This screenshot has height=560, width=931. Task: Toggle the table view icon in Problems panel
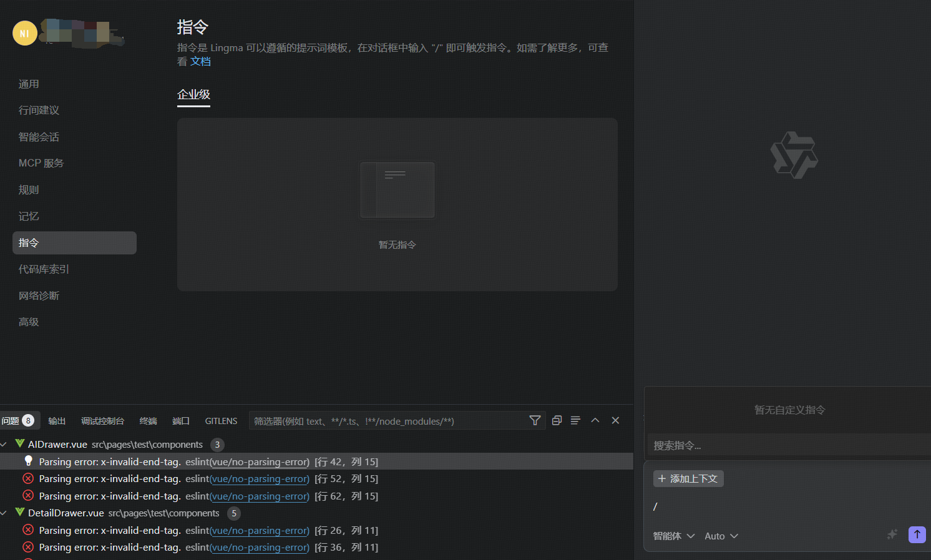point(575,420)
